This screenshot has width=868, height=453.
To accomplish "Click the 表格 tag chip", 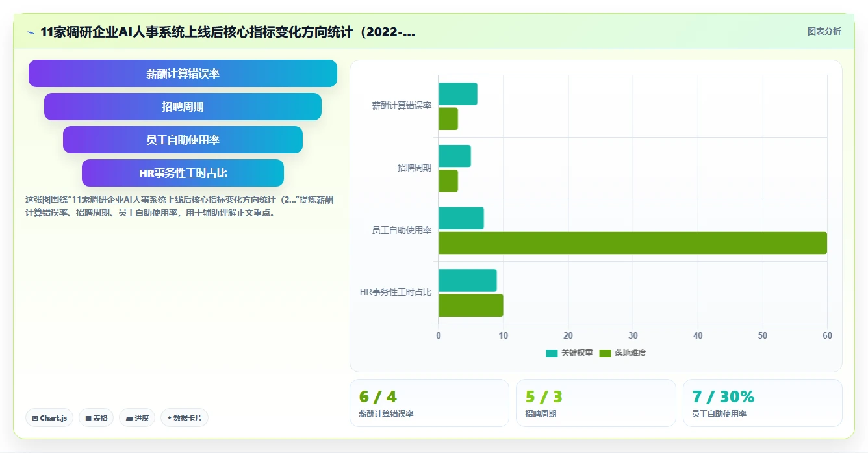I will pos(96,418).
